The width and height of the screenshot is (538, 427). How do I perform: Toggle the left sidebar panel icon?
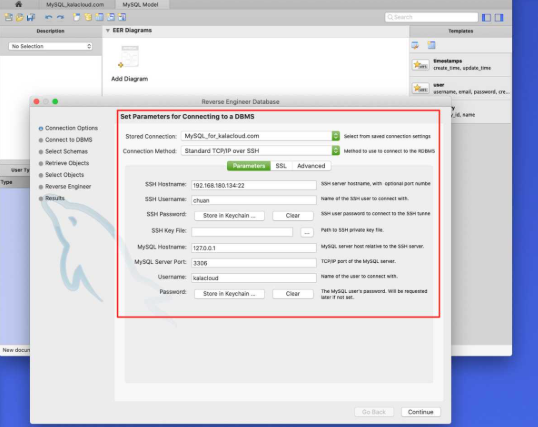pyautogui.click(x=486, y=17)
